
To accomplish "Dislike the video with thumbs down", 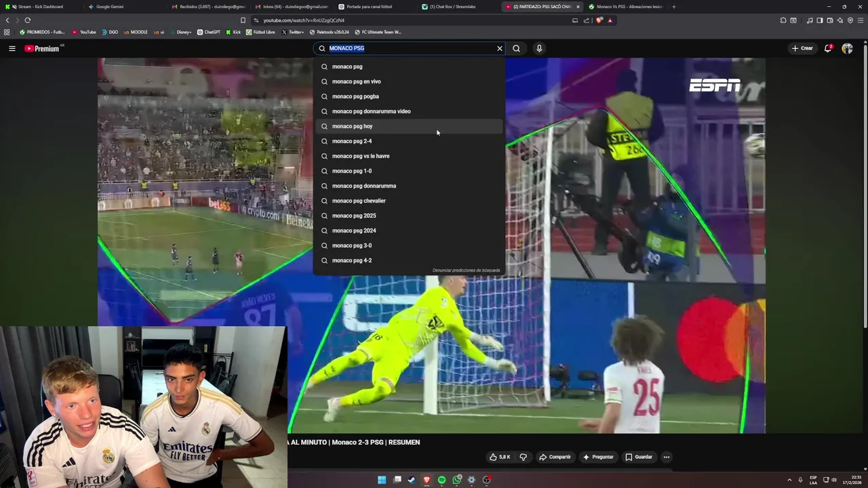I will click(x=523, y=457).
